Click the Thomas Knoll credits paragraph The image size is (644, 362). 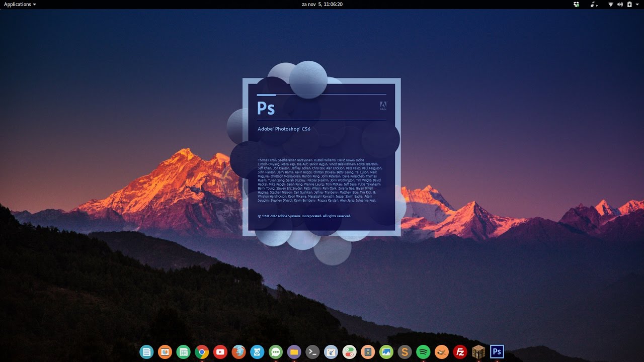point(320,180)
